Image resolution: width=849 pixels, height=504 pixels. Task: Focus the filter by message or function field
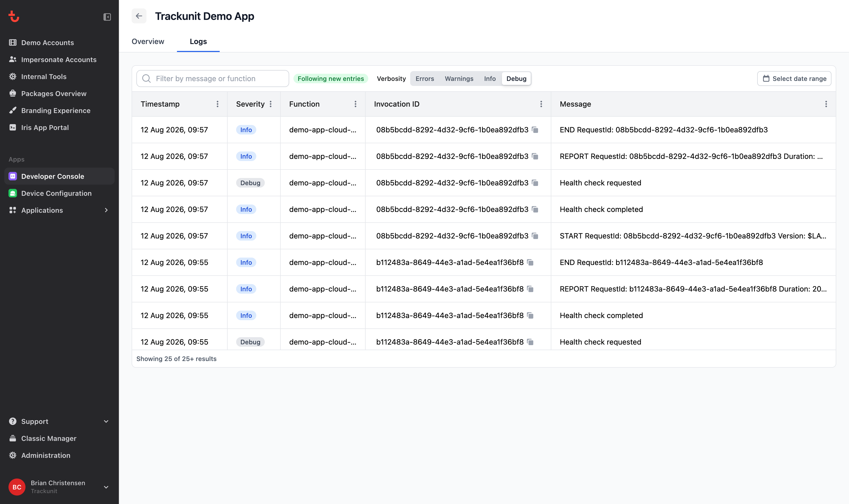click(213, 79)
